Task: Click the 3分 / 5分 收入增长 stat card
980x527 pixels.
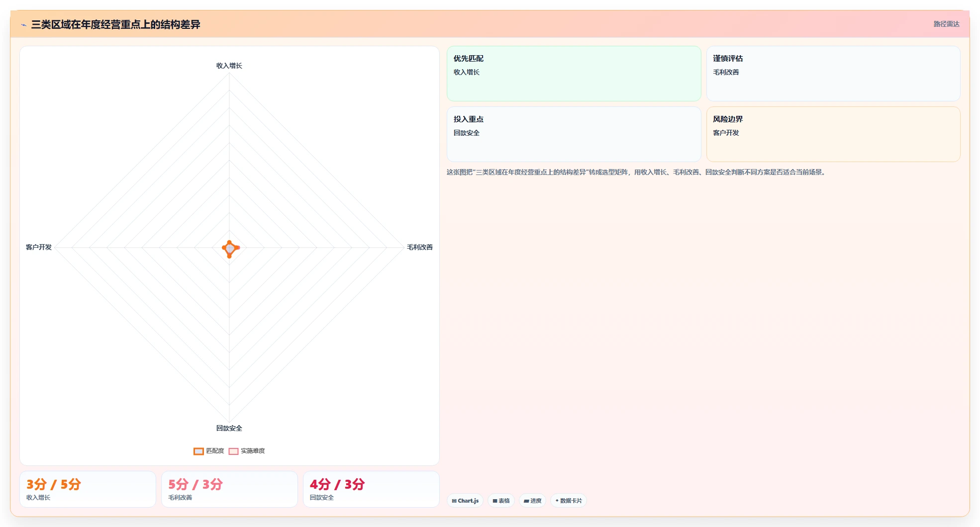Action: pos(88,489)
